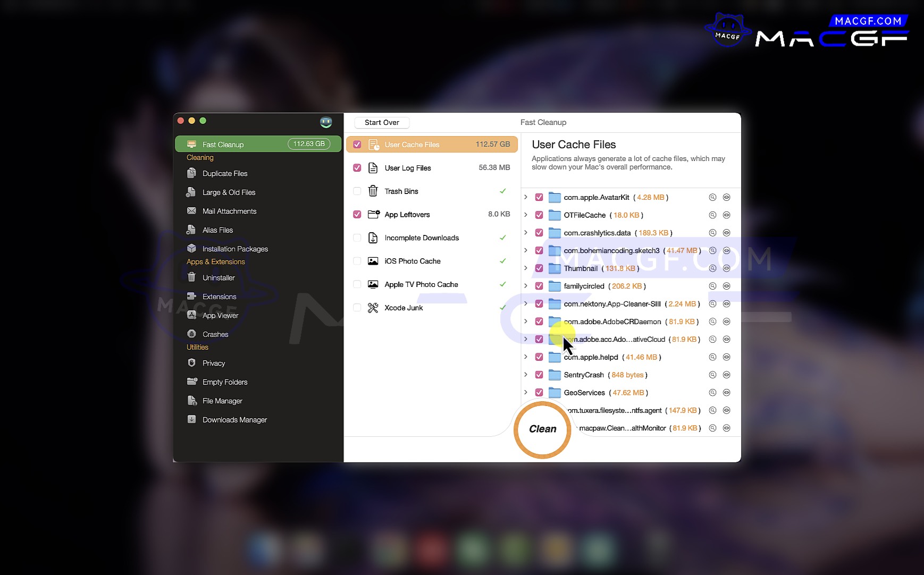Enable the Trash Bins checkbox
This screenshot has width=924, height=575.
(x=357, y=191)
